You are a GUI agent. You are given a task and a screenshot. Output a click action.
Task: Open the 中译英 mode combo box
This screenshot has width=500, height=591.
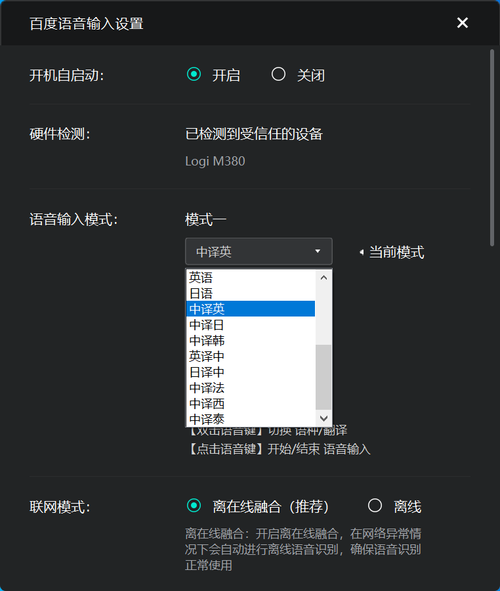pyautogui.click(x=259, y=251)
